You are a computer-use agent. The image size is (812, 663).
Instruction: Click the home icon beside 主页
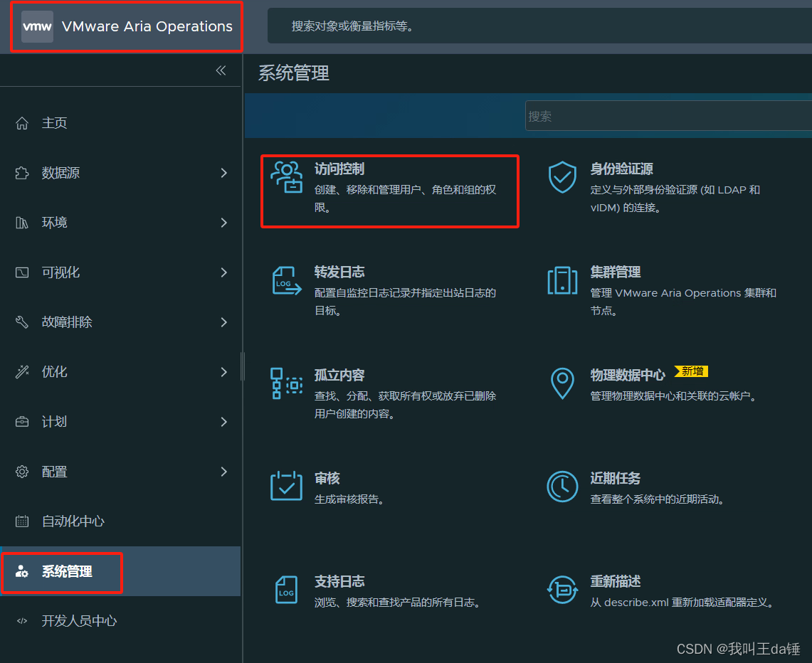22,123
